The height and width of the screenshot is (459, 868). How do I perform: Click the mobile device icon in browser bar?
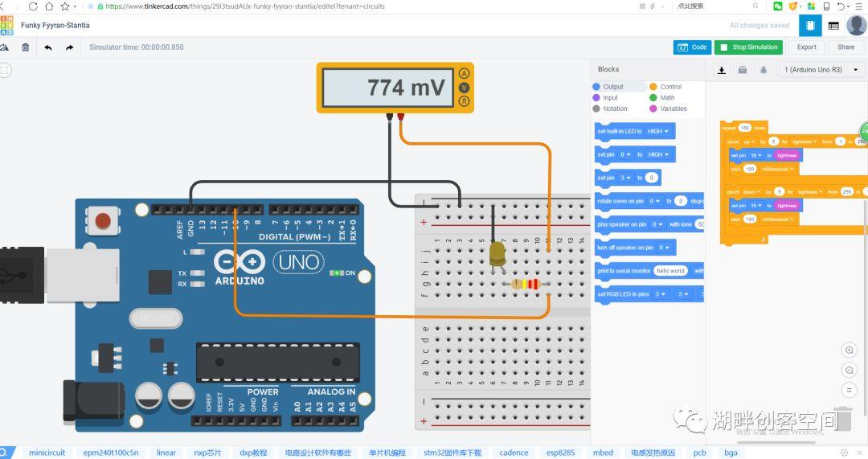826,6
